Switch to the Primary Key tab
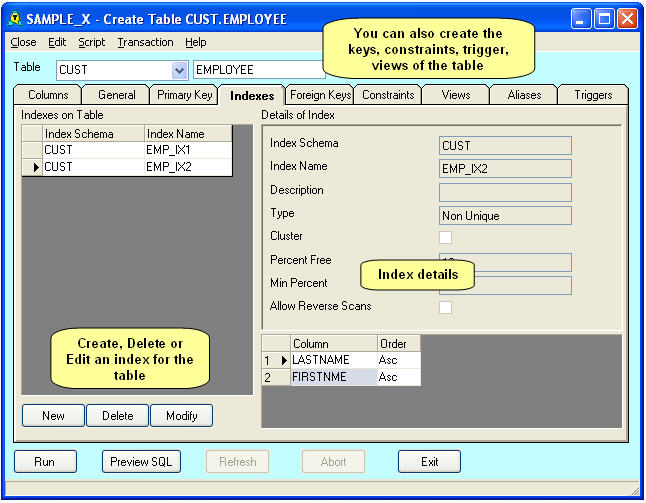The image size is (646, 503). [x=185, y=95]
